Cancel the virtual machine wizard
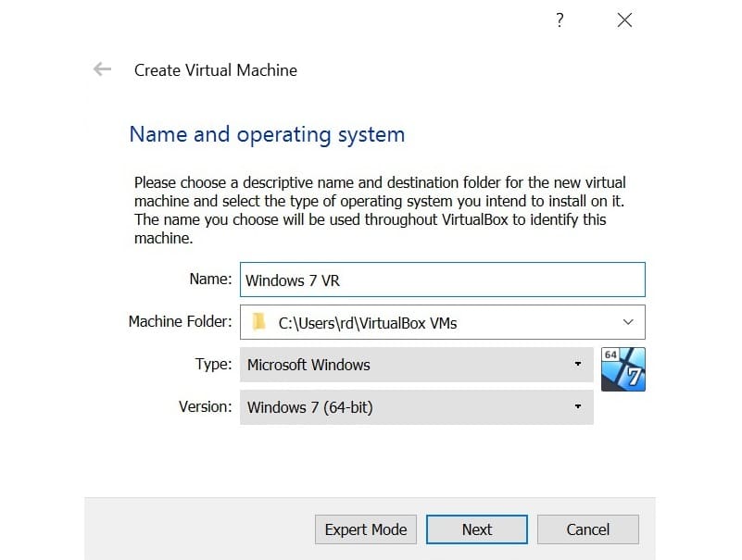742x560 pixels. pyautogui.click(x=588, y=529)
